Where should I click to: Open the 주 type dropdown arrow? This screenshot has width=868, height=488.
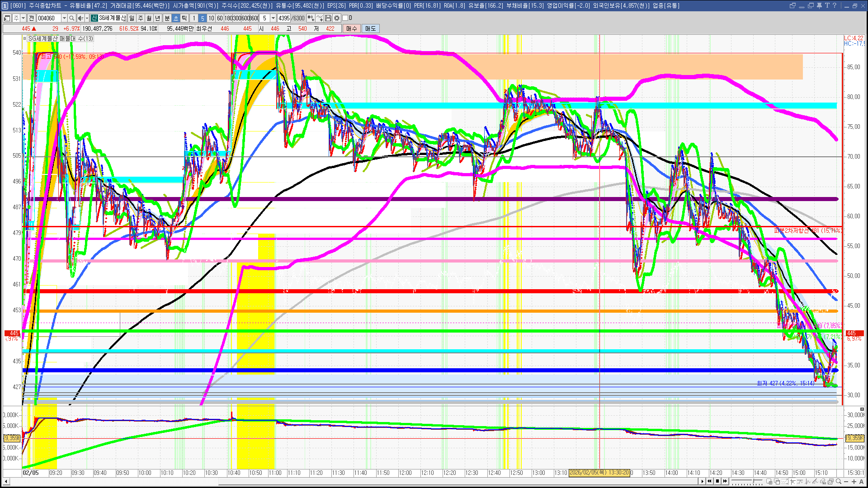(23, 18)
